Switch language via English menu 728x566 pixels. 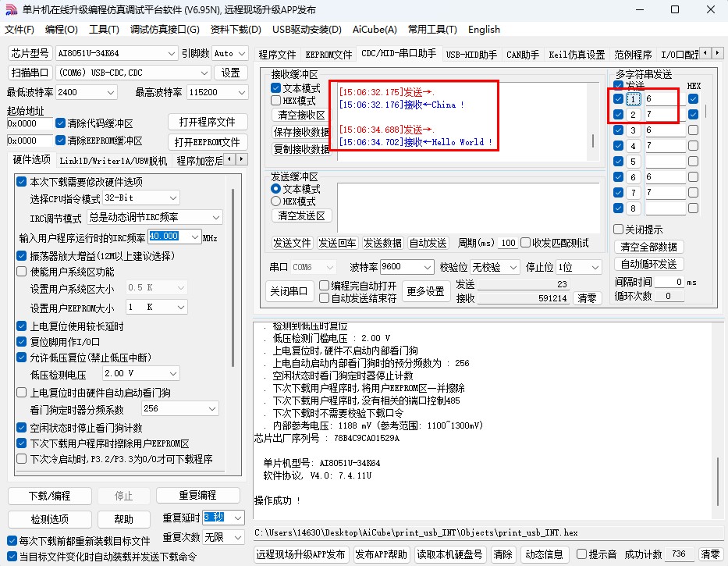click(x=484, y=30)
